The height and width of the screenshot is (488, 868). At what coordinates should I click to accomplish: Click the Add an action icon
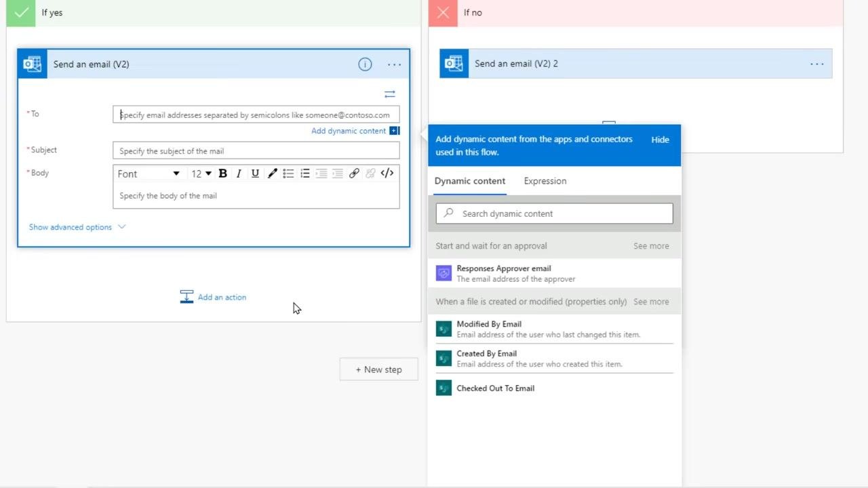(186, 297)
